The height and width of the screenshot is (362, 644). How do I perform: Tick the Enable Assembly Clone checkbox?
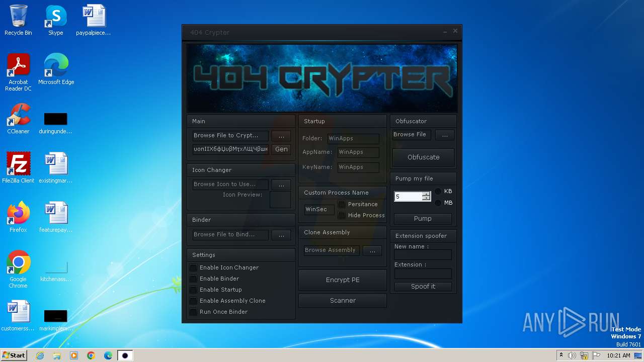pos(193,301)
